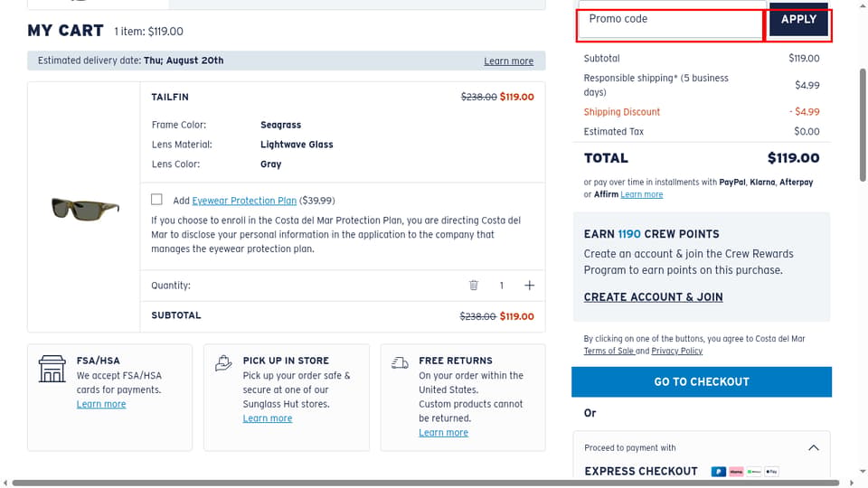Click the GO TO CHECKOUT button
Screen dimensions: 868x488
point(702,381)
